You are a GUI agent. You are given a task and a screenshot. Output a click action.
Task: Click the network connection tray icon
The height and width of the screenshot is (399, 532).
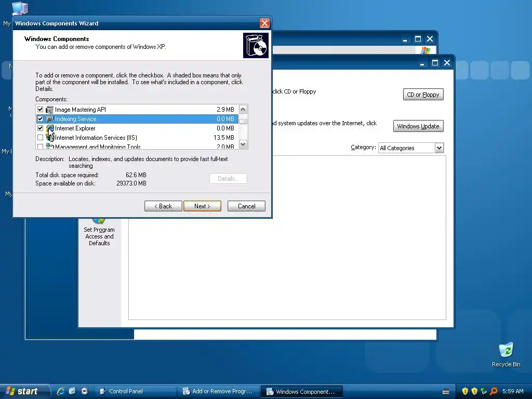pos(484,391)
